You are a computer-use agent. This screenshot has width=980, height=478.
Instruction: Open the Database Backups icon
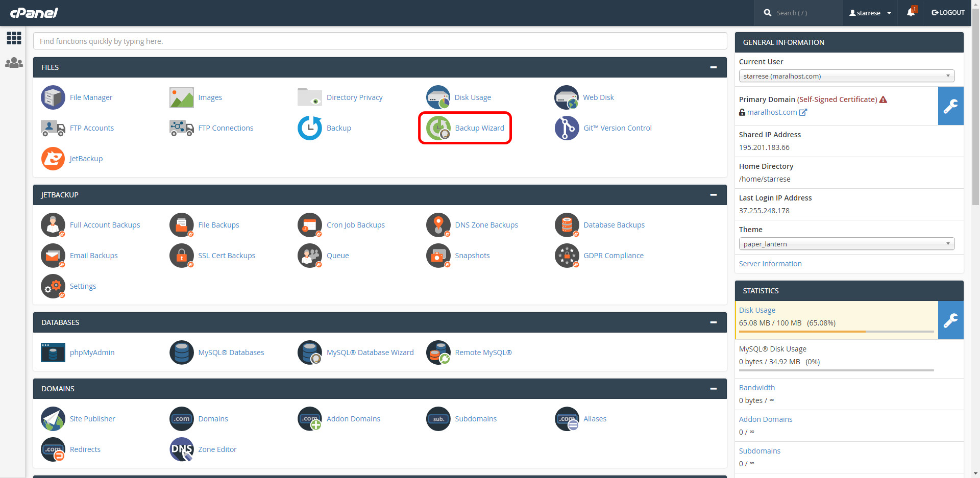(567, 225)
